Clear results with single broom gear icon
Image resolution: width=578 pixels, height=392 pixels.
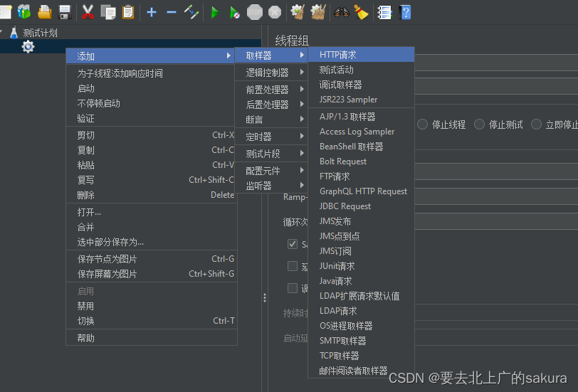tap(298, 12)
